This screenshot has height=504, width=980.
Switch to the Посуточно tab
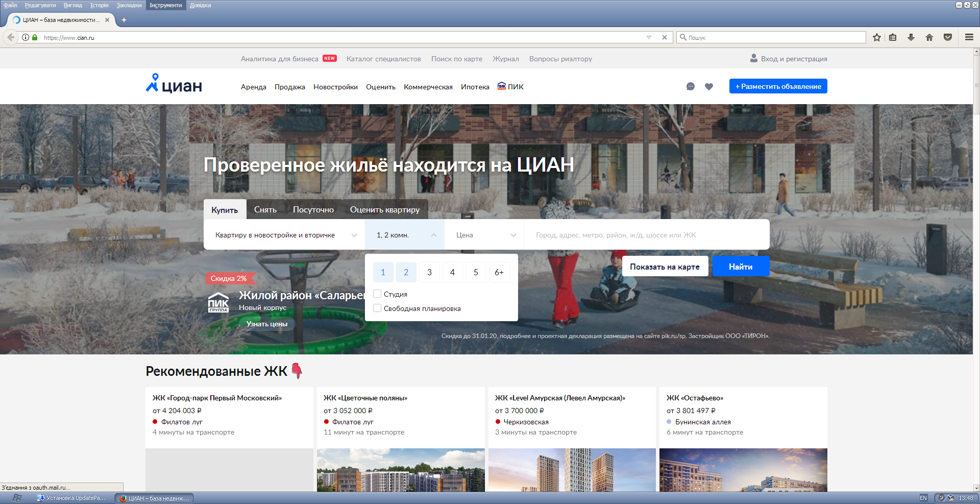[x=313, y=209]
